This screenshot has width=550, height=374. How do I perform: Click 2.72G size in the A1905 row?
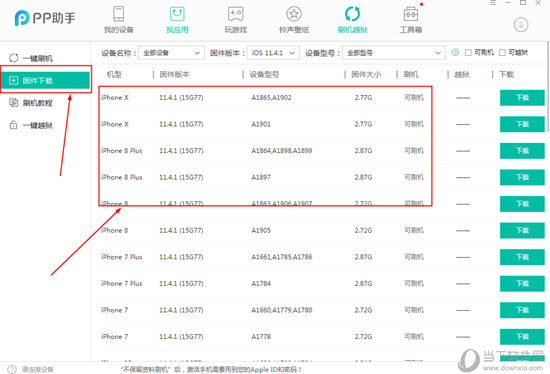pos(363,231)
